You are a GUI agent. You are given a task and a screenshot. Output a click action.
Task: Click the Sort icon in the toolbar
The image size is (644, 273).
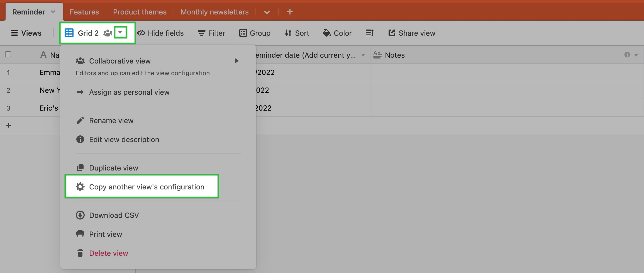[288, 33]
